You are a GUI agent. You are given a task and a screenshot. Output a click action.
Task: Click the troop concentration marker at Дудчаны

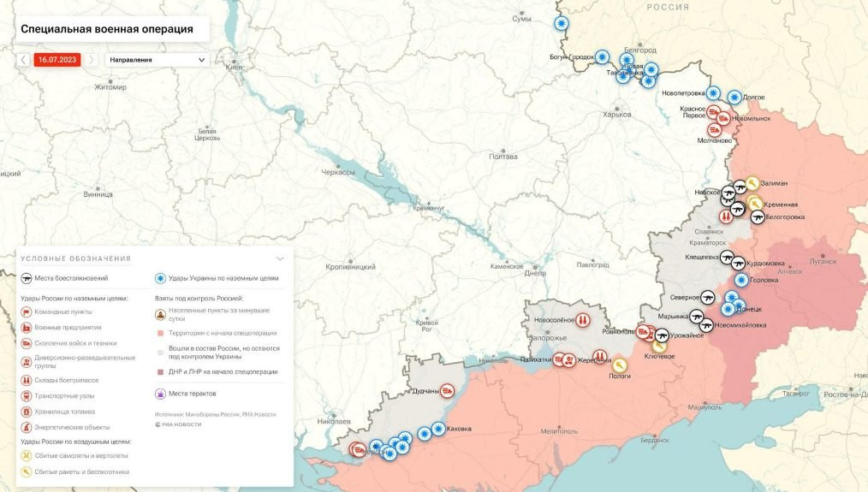pyautogui.click(x=449, y=391)
